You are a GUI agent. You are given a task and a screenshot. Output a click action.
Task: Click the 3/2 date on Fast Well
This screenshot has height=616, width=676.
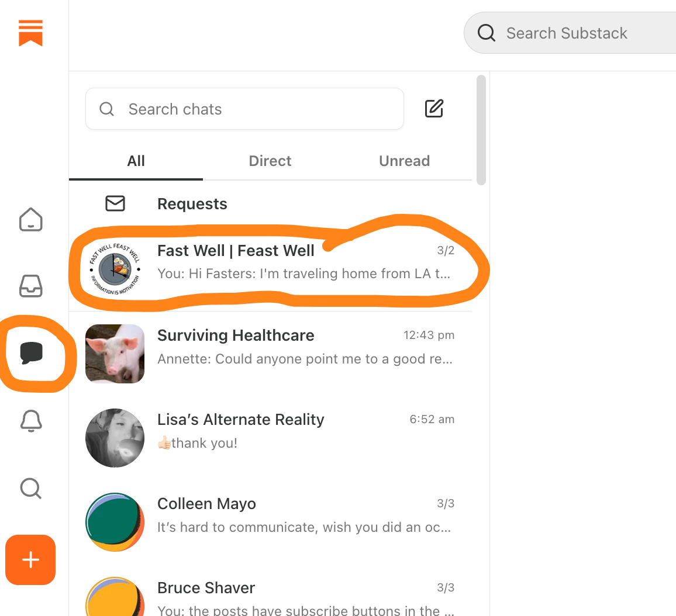click(x=446, y=250)
